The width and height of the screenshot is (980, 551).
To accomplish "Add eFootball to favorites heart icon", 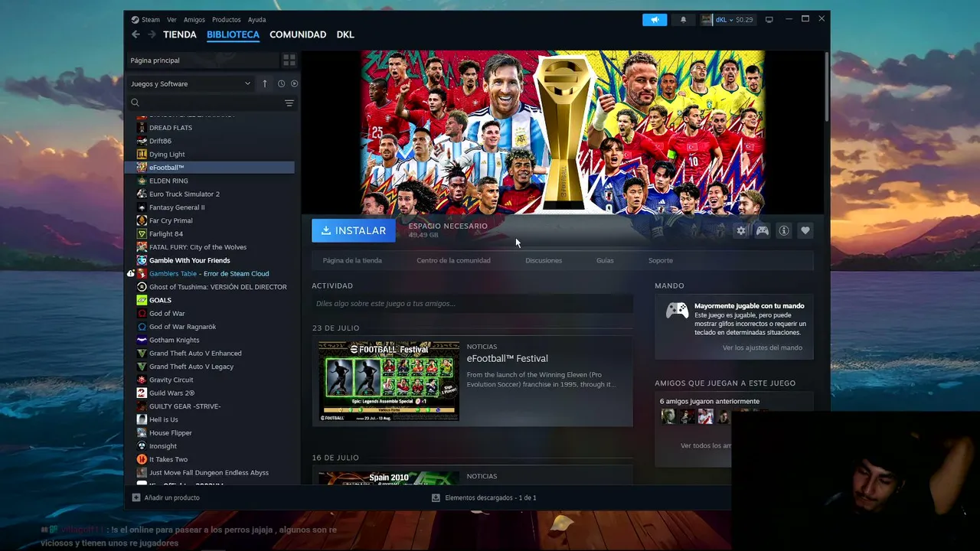I will pyautogui.click(x=805, y=230).
